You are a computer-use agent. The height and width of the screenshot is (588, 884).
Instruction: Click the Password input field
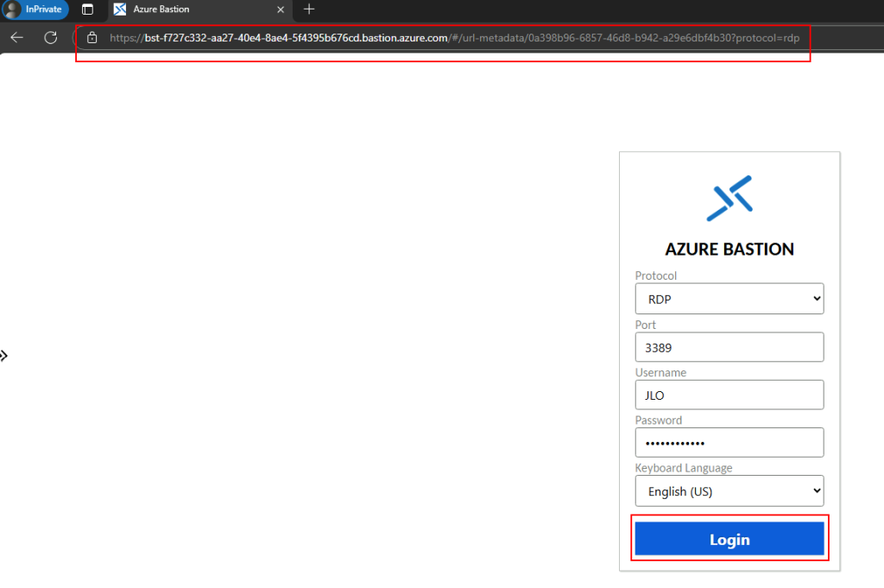pyautogui.click(x=729, y=443)
